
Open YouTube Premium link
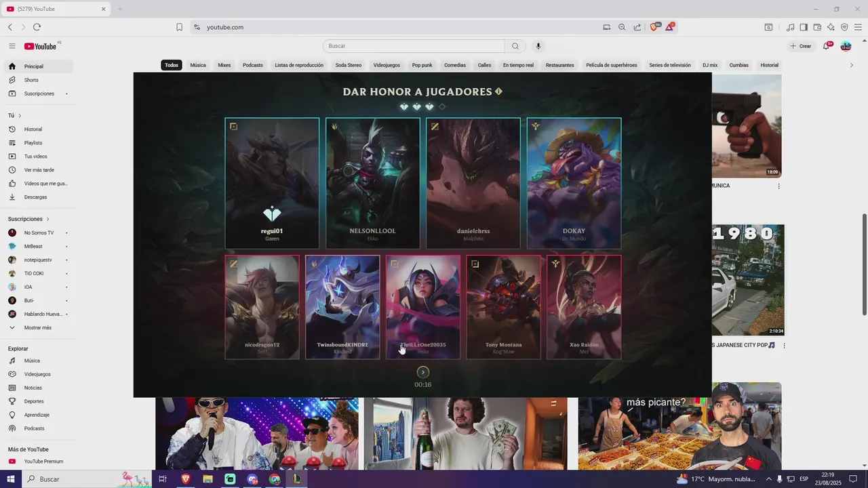37,462
